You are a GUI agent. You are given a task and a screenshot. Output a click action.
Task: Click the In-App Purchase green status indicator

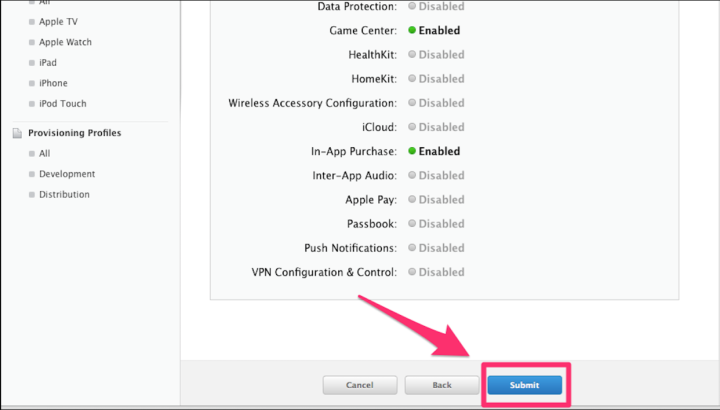tap(412, 151)
